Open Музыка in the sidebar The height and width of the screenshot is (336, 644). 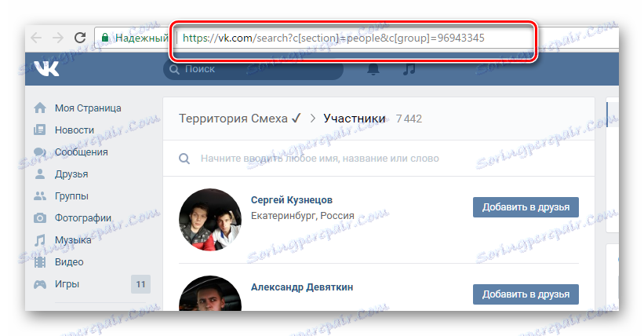[x=73, y=240]
